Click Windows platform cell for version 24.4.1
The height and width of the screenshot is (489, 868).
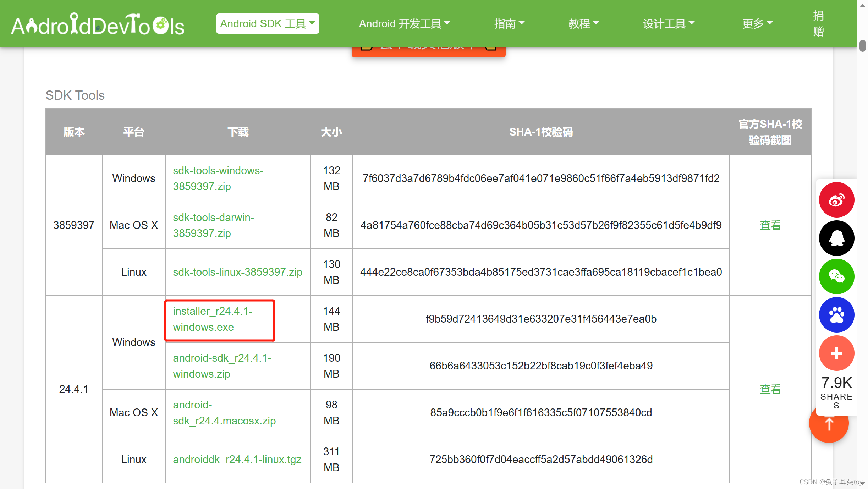[x=134, y=342]
